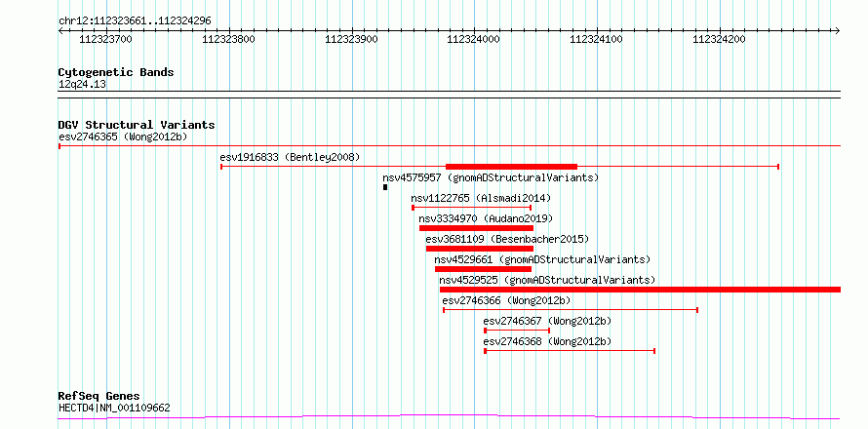Viewport: 868px width, 429px height.
Task: Open nsv4529525 gnomAD variant label
Action: (x=547, y=280)
